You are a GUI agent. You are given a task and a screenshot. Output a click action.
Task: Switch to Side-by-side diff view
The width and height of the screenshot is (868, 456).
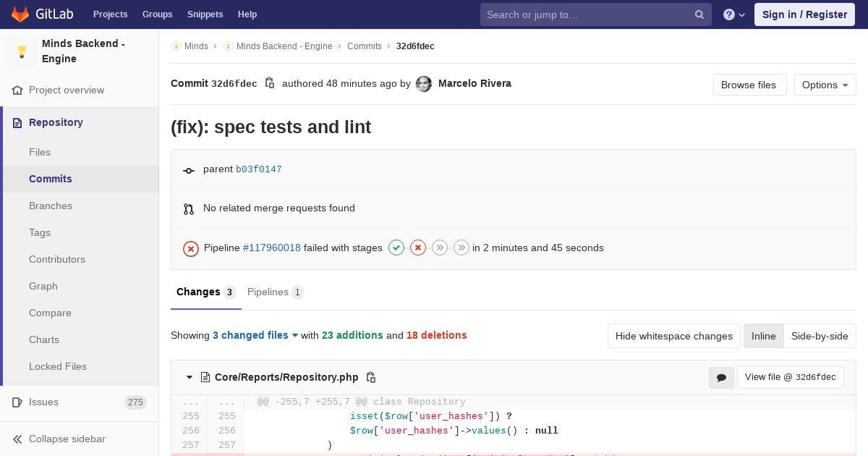(x=820, y=336)
